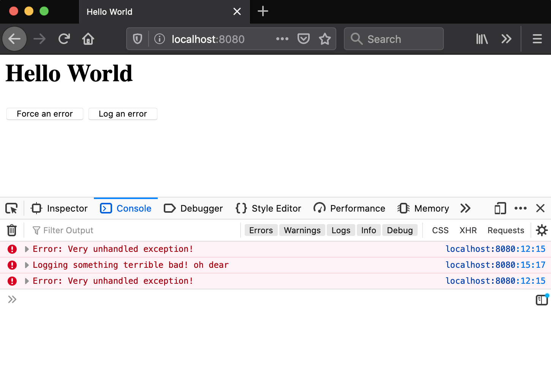Open the DevTools customize menu (three dots)

pyautogui.click(x=521, y=208)
